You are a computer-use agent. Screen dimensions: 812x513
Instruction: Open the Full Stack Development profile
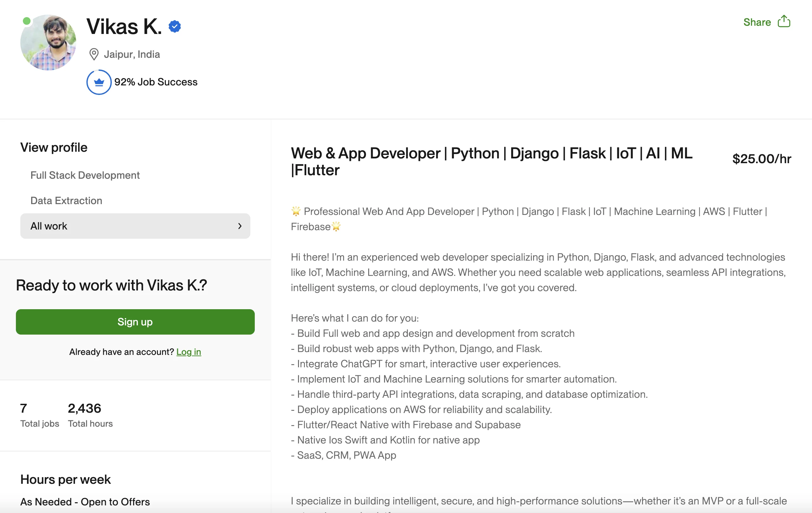tap(85, 175)
